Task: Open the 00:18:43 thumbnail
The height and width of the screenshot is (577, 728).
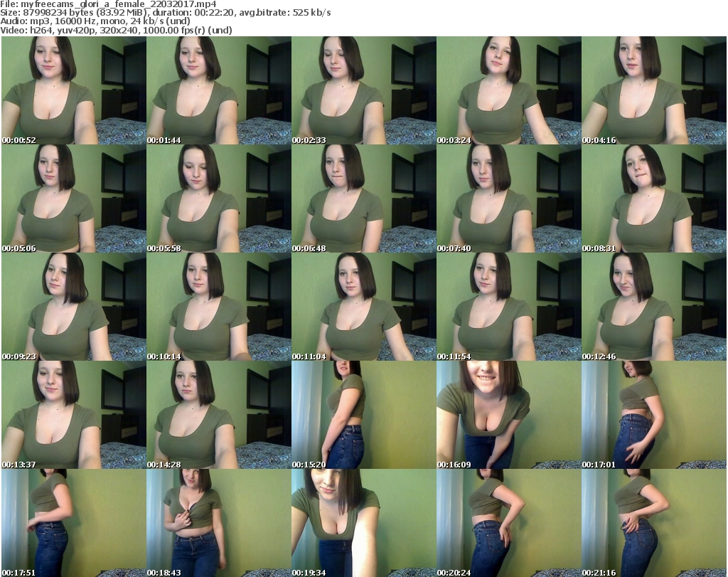Action: click(219, 523)
